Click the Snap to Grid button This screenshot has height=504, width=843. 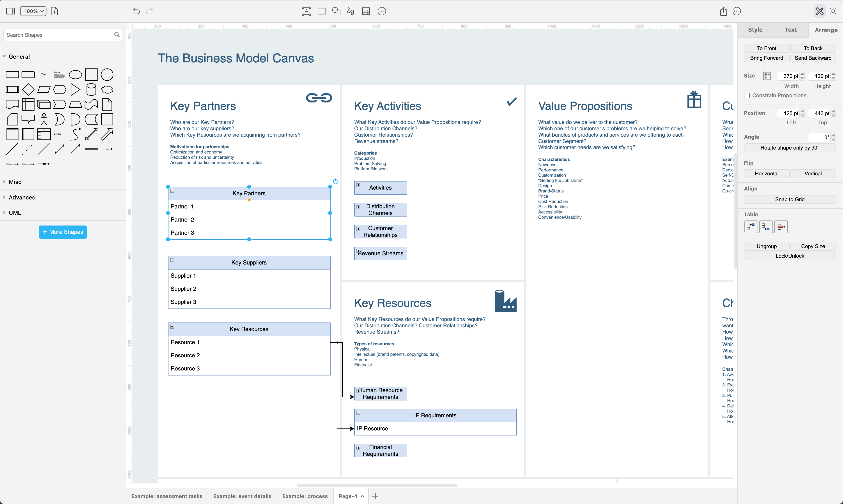[790, 199]
